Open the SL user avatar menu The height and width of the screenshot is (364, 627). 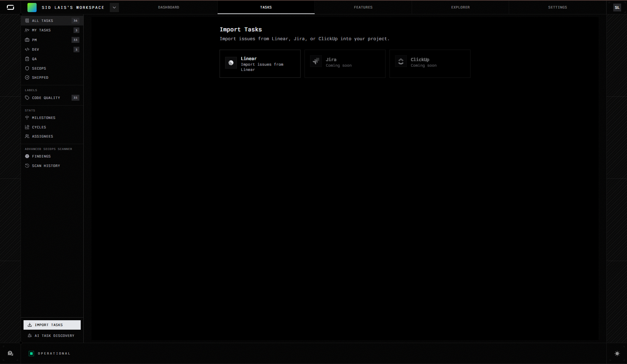[617, 7]
